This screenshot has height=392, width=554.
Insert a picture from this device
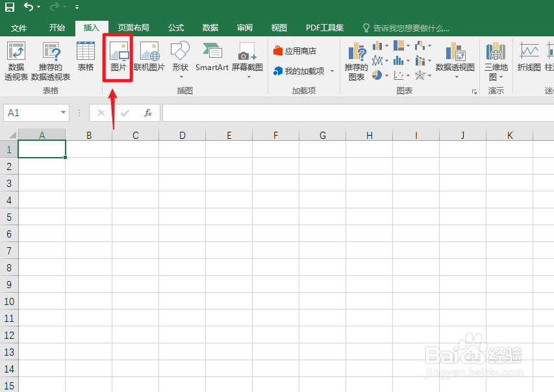pyautogui.click(x=117, y=58)
